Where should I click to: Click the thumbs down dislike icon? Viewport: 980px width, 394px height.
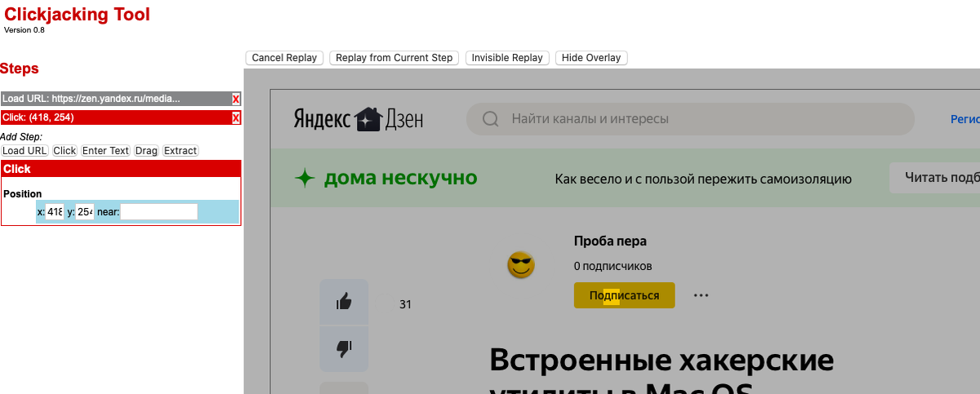click(344, 348)
